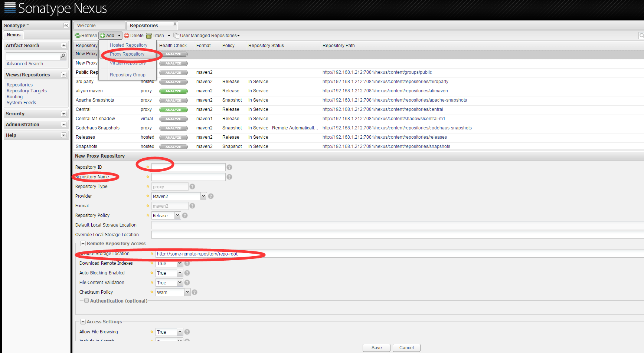Show help for File Content Validation
Image resolution: width=644 pixels, height=353 pixels.
[187, 283]
